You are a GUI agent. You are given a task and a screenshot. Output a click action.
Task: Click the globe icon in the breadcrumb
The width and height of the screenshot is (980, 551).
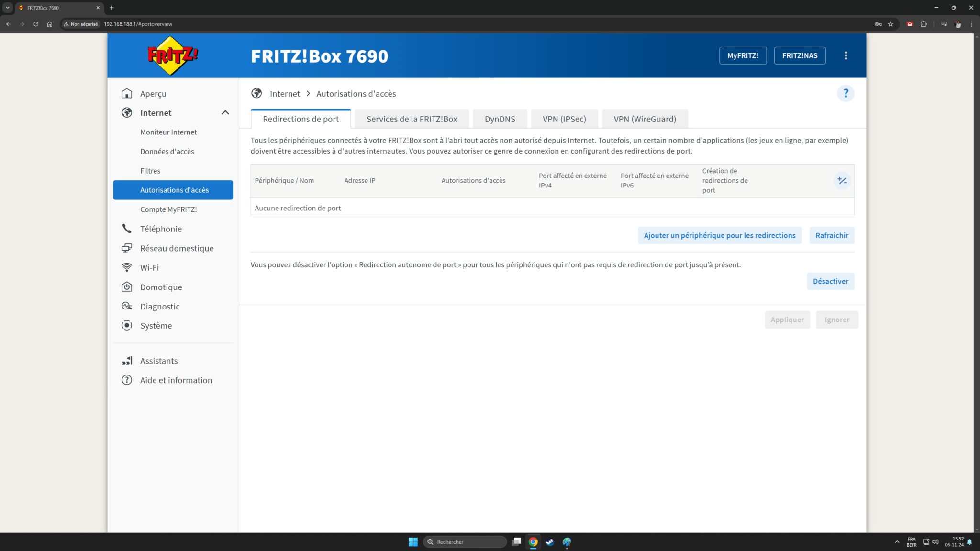coord(256,93)
